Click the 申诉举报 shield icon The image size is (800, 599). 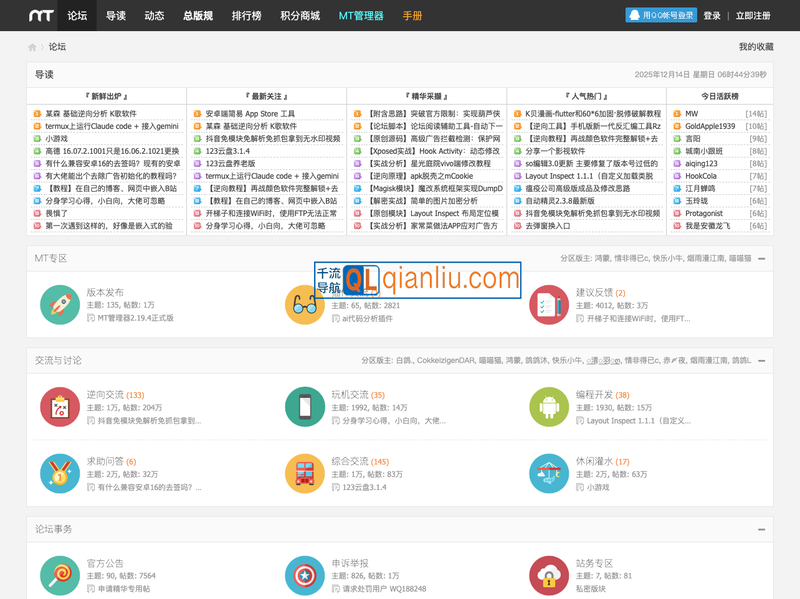[305, 575]
